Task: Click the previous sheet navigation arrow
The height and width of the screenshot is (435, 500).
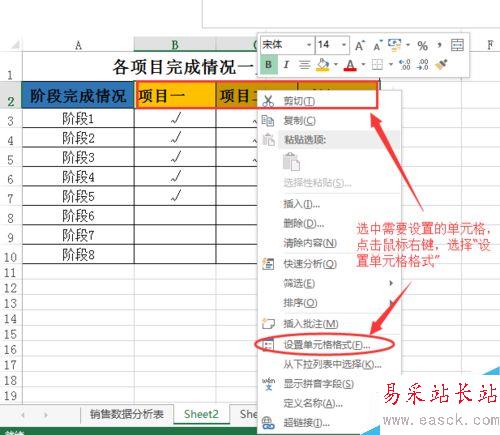Action: [x=23, y=415]
